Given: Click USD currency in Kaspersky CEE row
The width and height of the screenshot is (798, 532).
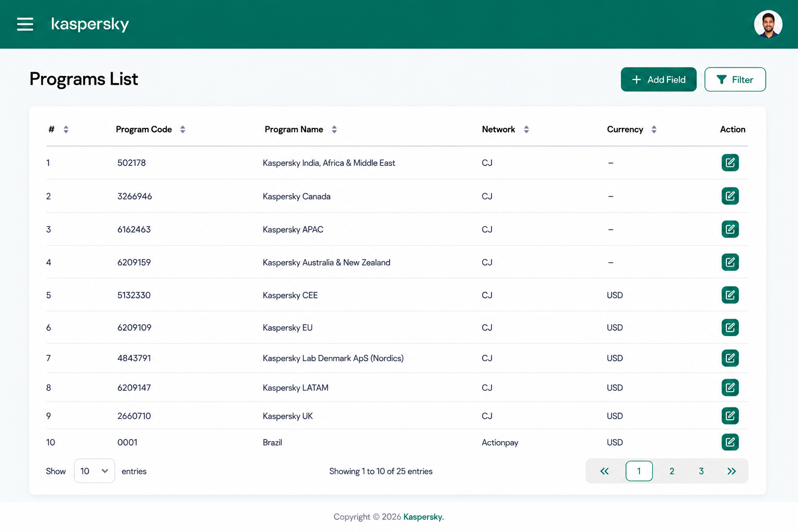Looking at the screenshot, I should coord(615,295).
